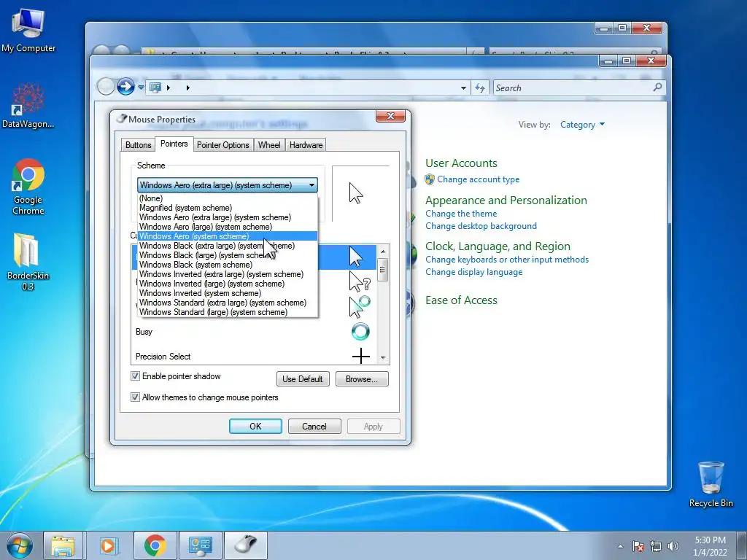Switch to the Pointers tab

coord(174,144)
